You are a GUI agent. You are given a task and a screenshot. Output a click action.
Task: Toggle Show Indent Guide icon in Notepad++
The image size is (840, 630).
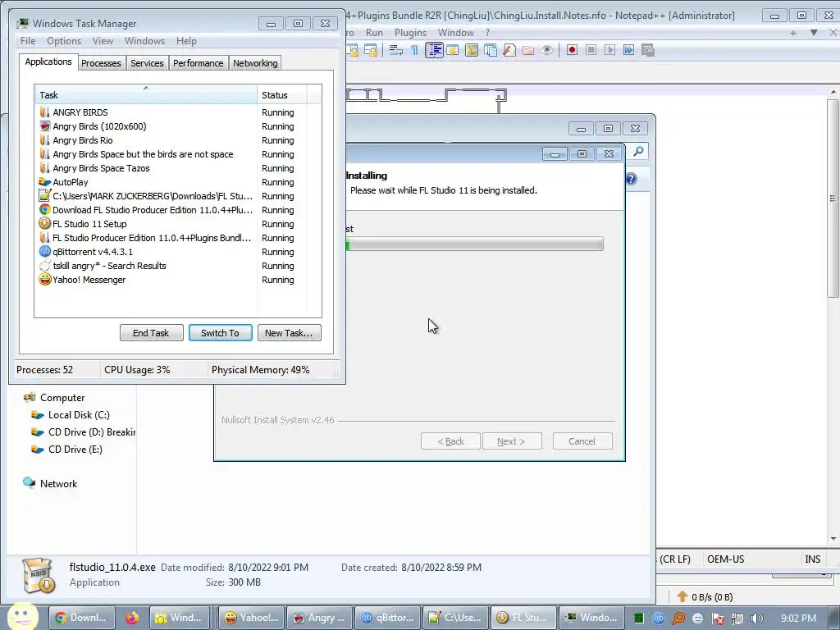434,50
